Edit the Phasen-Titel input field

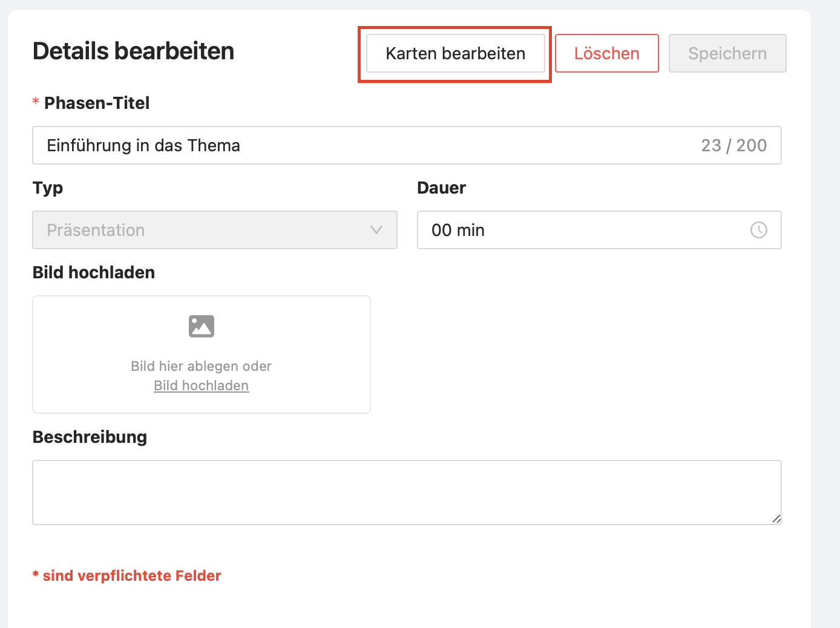coord(407,145)
